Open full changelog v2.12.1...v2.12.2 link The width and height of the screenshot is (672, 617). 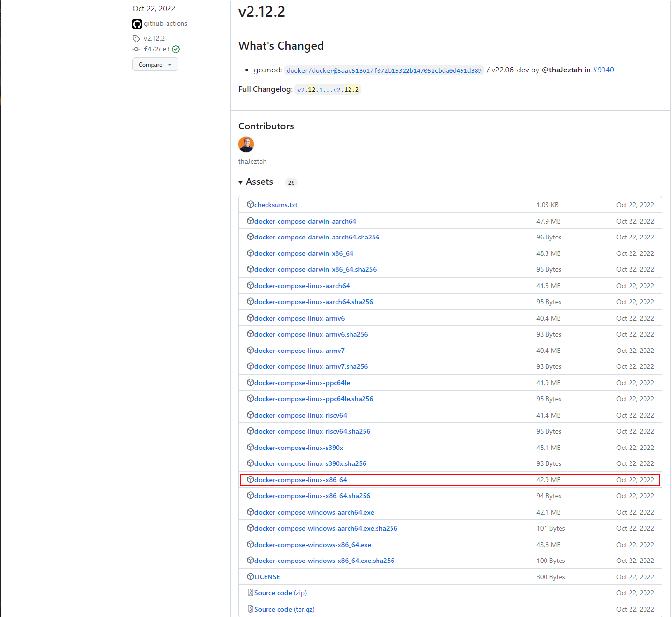pyautogui.click(x=328, y=90)
